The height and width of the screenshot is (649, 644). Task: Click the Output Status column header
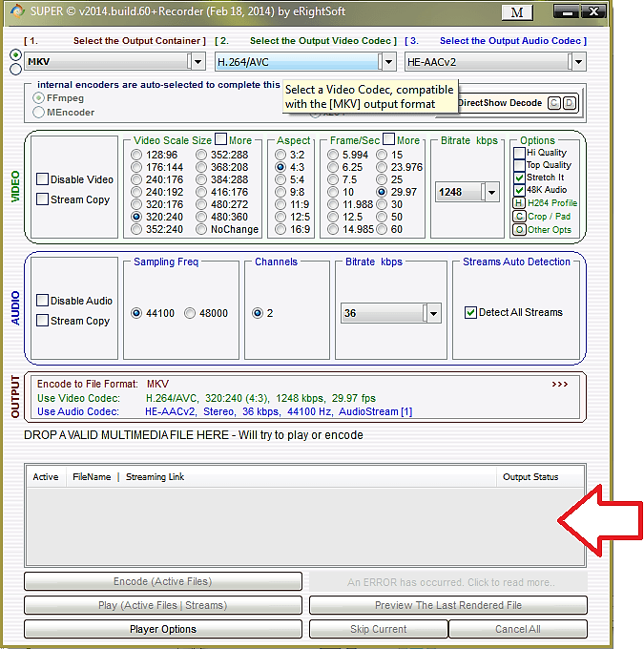[x=530, y=477]
